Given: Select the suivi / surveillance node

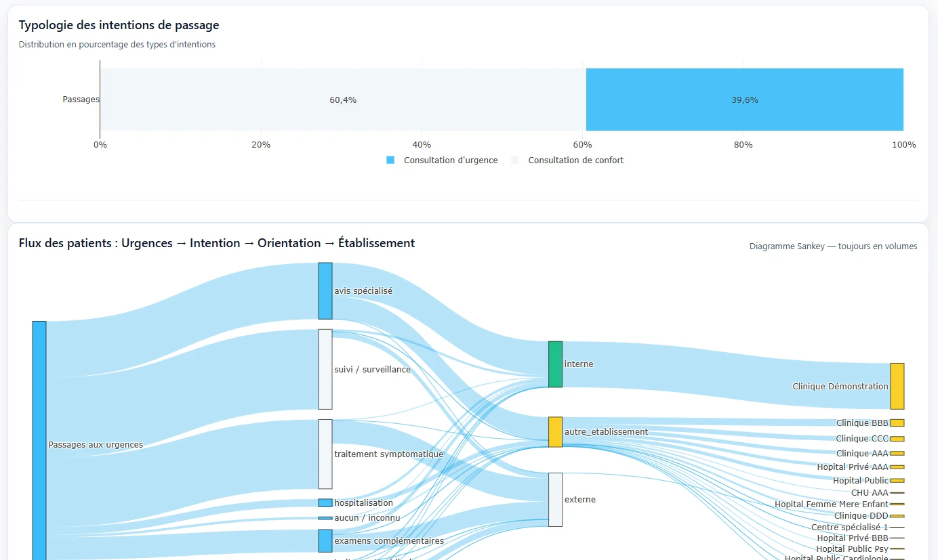Looking at the screenshot, I should pos(324,370).
